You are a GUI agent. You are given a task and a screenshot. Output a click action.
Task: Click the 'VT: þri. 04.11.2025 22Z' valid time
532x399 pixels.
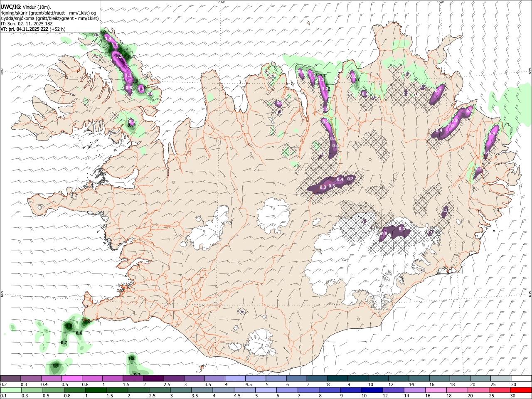click(25, 29)
